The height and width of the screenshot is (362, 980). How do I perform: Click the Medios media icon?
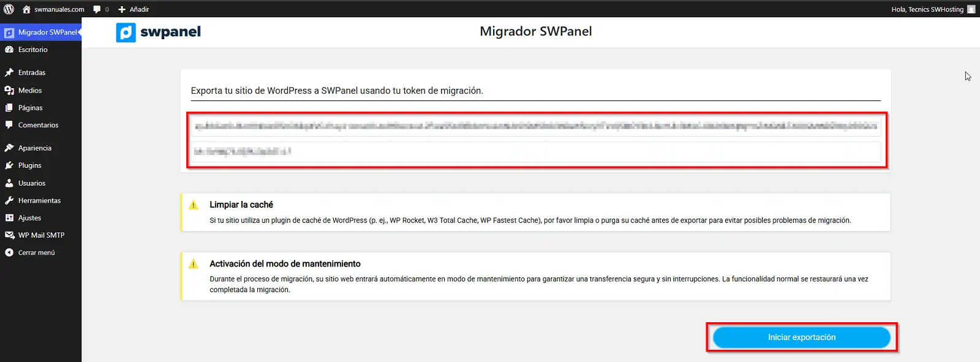(x=9, y=90)
